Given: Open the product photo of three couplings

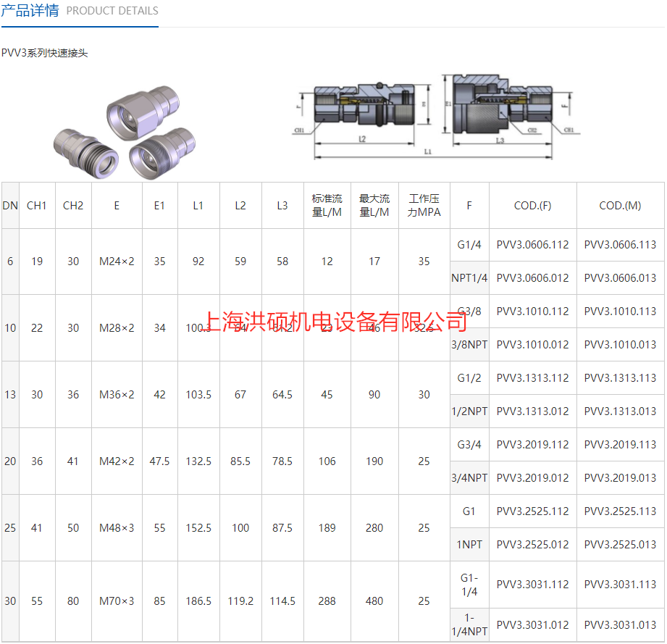Looking at the screenshot, I should pyautogui.click(x=125, y=133).
